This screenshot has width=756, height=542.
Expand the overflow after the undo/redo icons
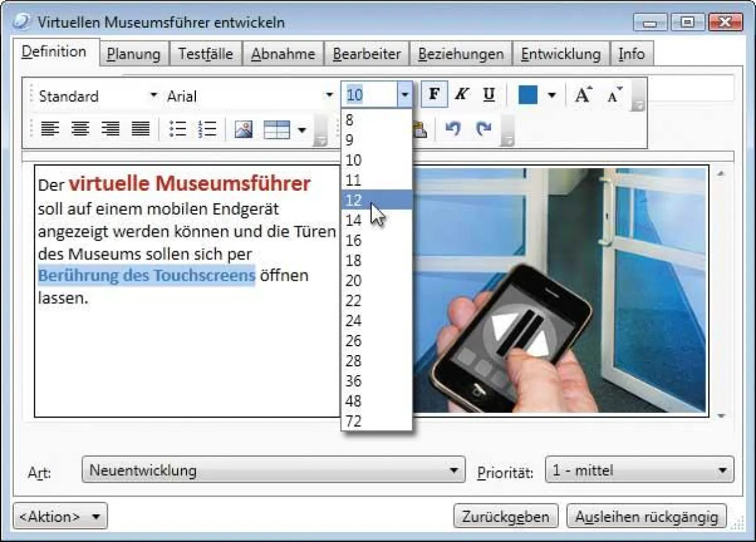(x=507, y=130)
